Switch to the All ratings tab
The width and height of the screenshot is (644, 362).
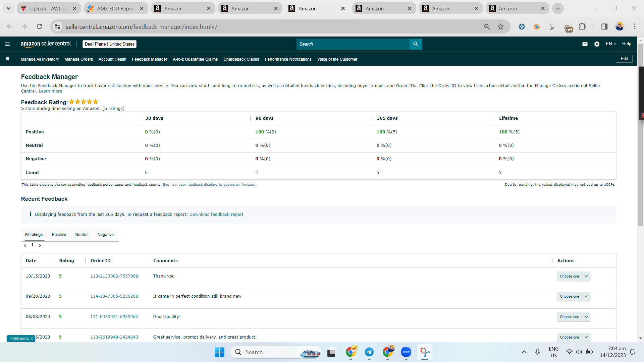coord(34,235)
